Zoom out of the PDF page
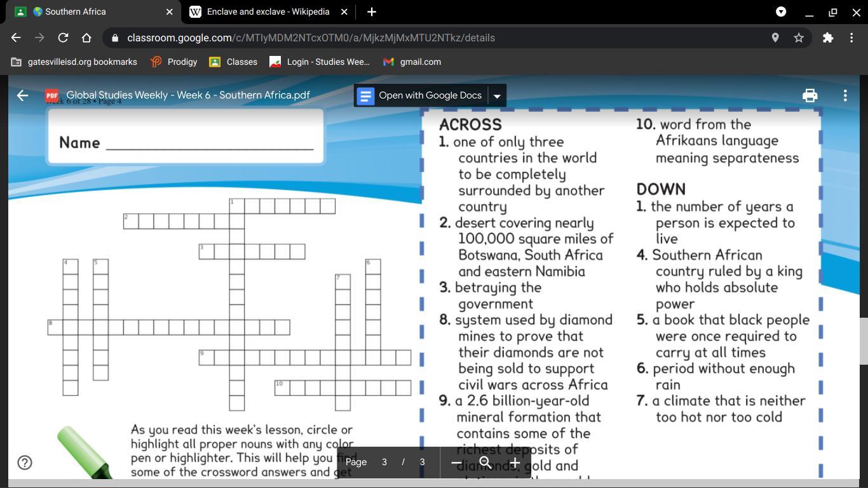This screenshot has height=488, width=868. point(456,463)
